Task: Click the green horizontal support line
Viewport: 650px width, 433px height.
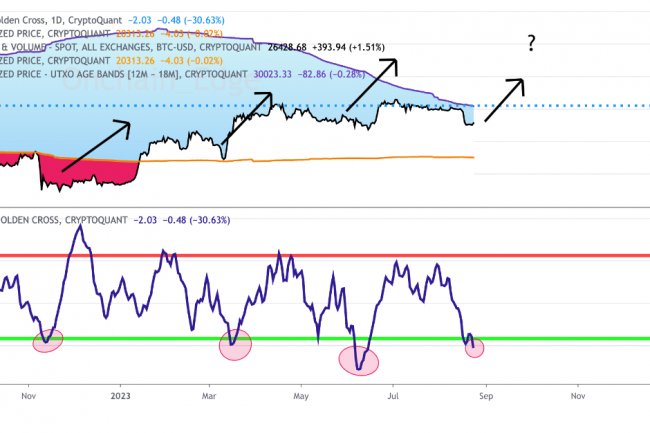Action: [300, 339]
